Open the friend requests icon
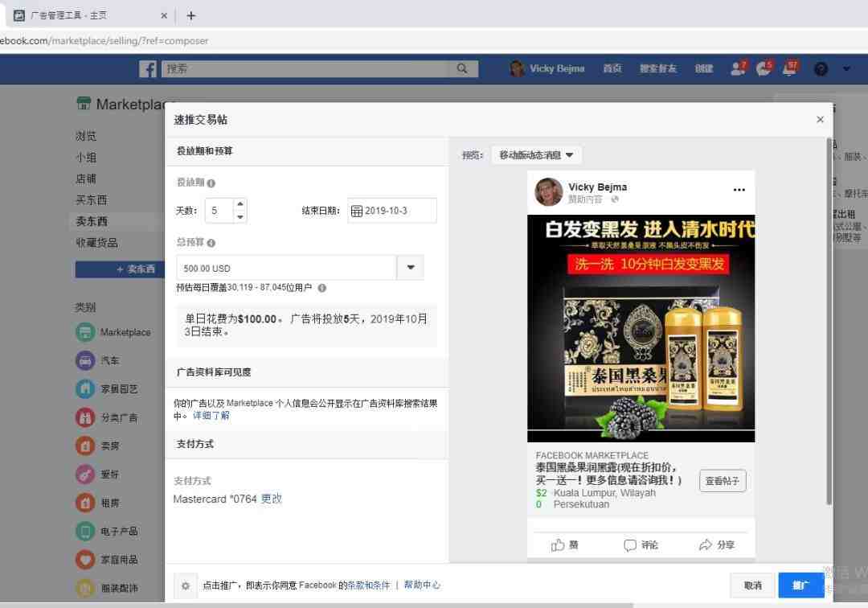Viewport: 868px width, 608px height. coord(737,68)
